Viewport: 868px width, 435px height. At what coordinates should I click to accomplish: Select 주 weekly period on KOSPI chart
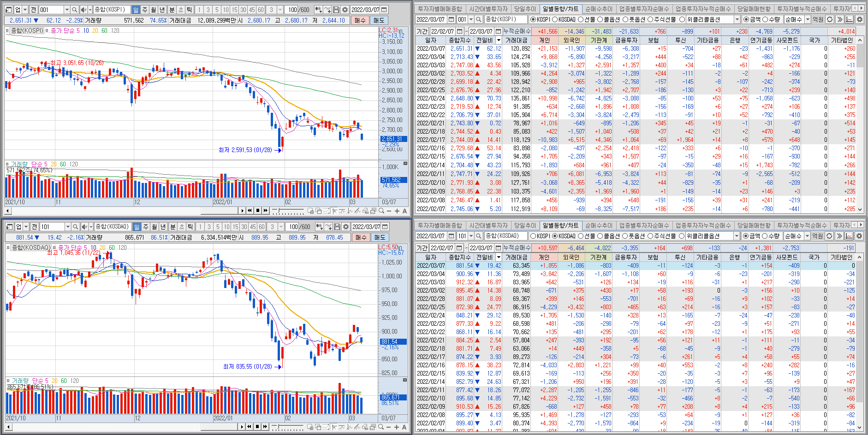coord(145,10)
